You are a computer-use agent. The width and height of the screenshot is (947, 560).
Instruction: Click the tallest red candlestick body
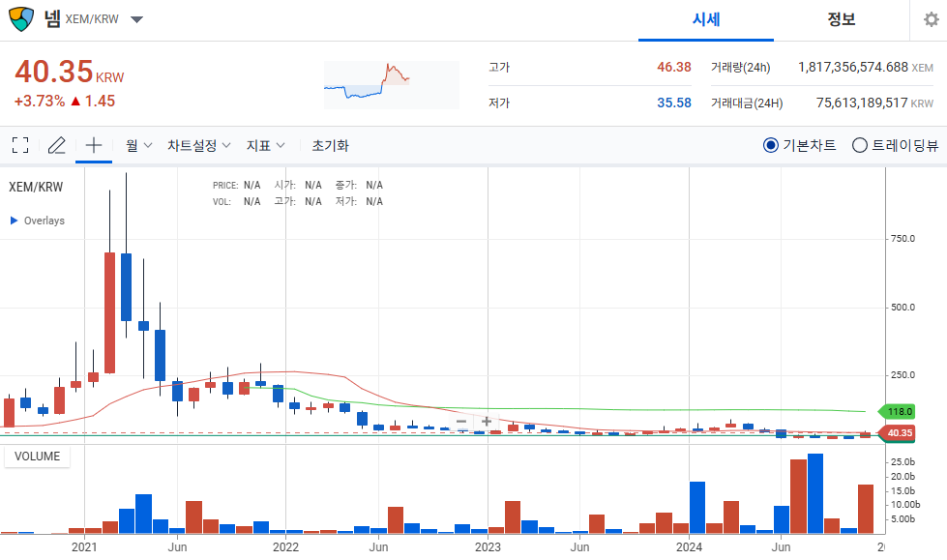point(110,313)
